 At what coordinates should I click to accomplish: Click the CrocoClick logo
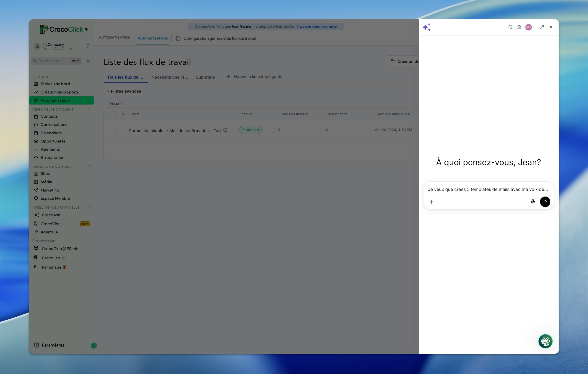point(64,29)
